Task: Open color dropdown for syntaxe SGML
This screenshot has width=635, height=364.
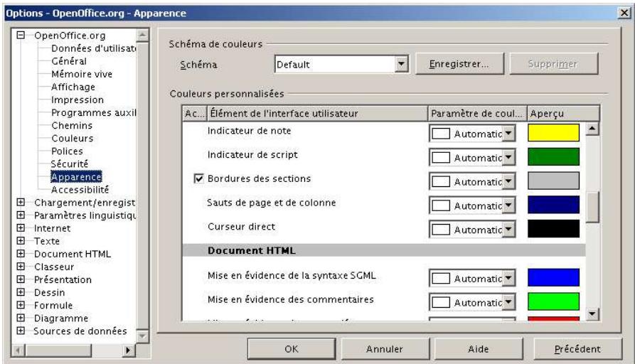Action: tap(508, 278)
